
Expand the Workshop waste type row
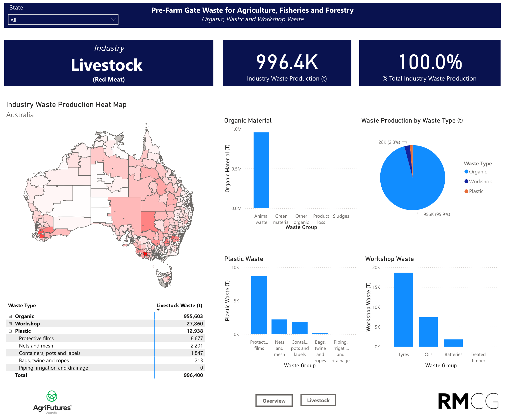(10, 324)
